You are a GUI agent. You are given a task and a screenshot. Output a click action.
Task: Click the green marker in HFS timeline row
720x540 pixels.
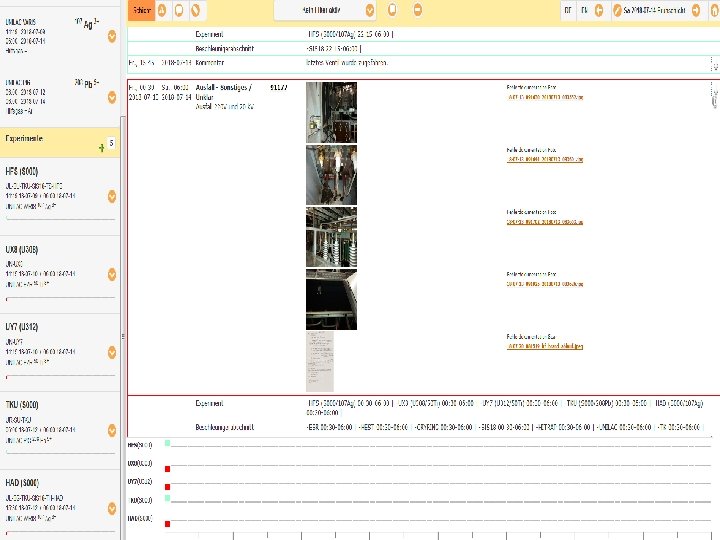point(168,443)
